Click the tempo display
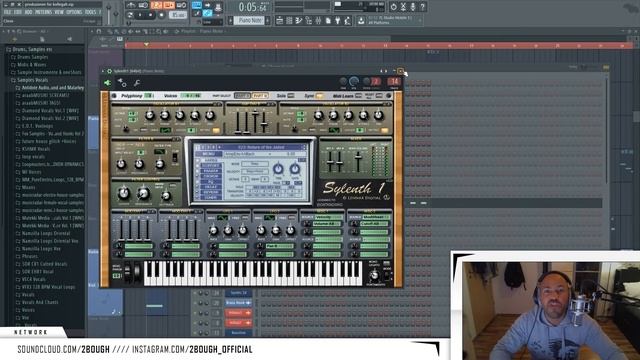The height and width of the screenshot is (360, 640). pos(178,15)
